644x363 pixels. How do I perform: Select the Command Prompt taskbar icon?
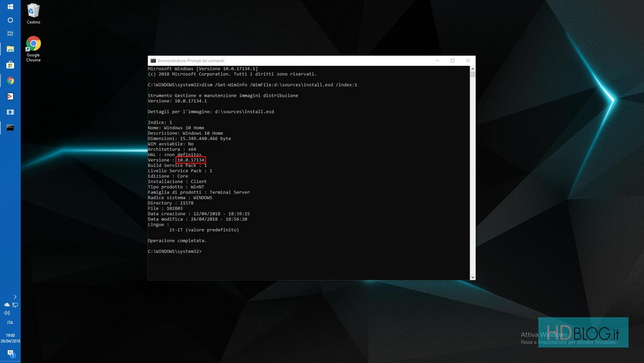[x=10, y=128]
